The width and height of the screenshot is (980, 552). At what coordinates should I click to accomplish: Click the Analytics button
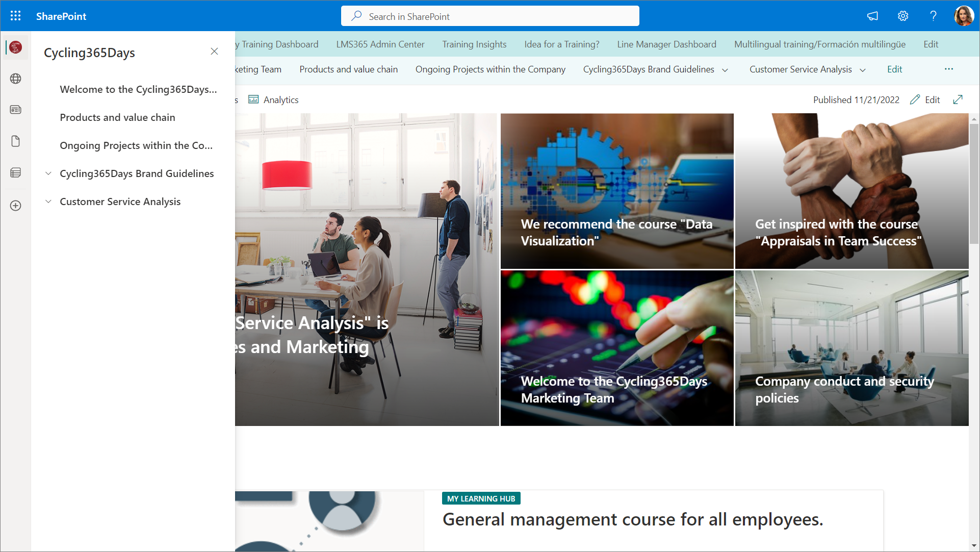[274, 99]
